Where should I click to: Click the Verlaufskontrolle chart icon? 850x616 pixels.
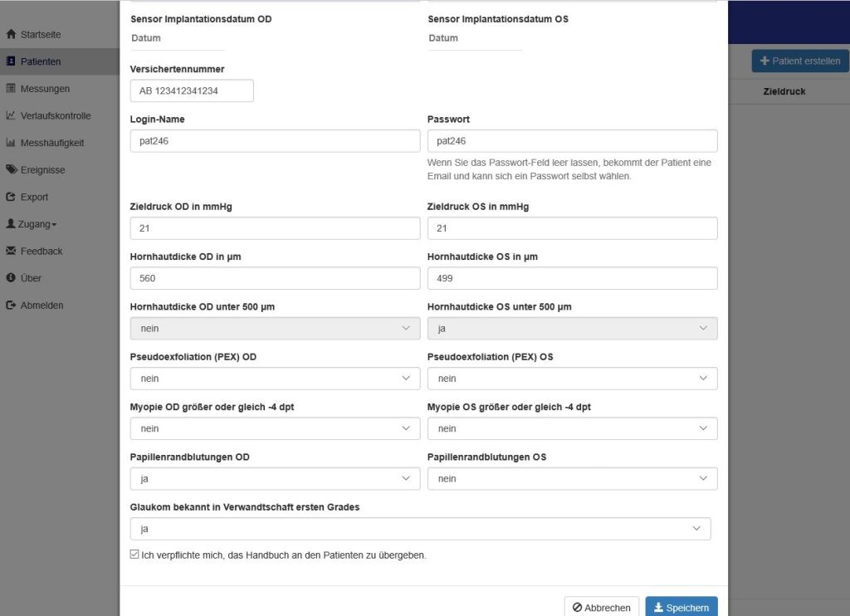click(x=11, y=116)
